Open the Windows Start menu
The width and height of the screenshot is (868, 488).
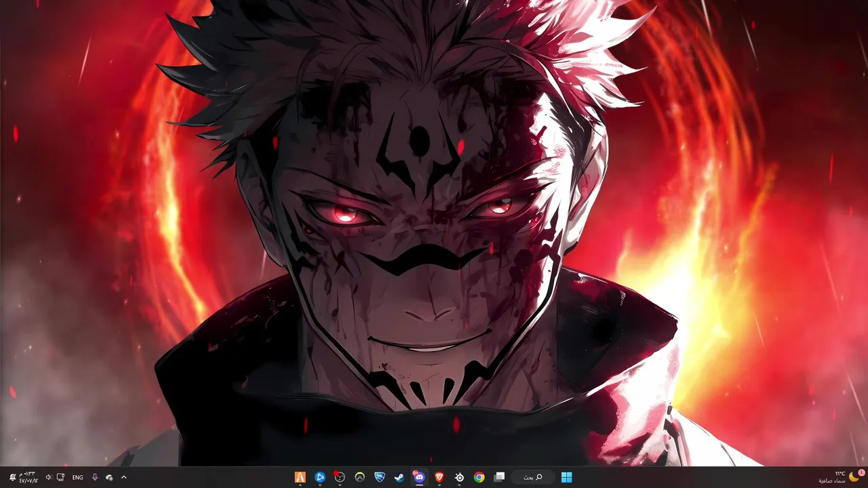(566, 477)
